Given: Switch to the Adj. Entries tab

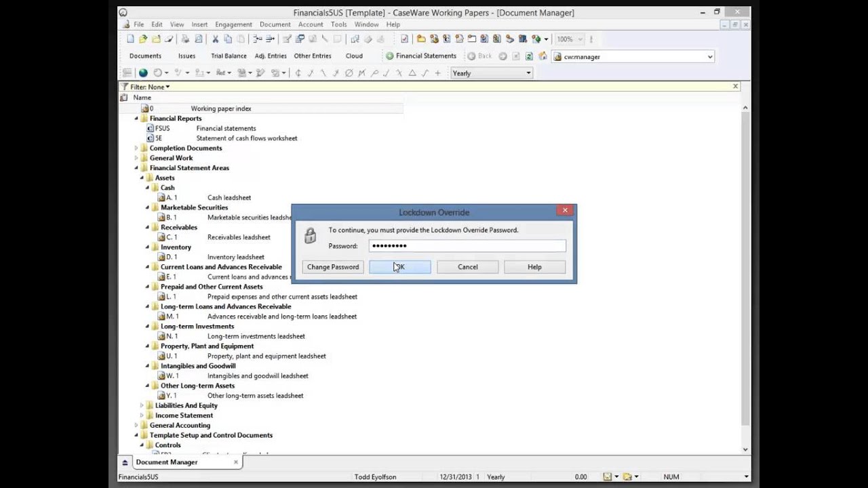Looking at the screenshot, I should coord(271,56).
